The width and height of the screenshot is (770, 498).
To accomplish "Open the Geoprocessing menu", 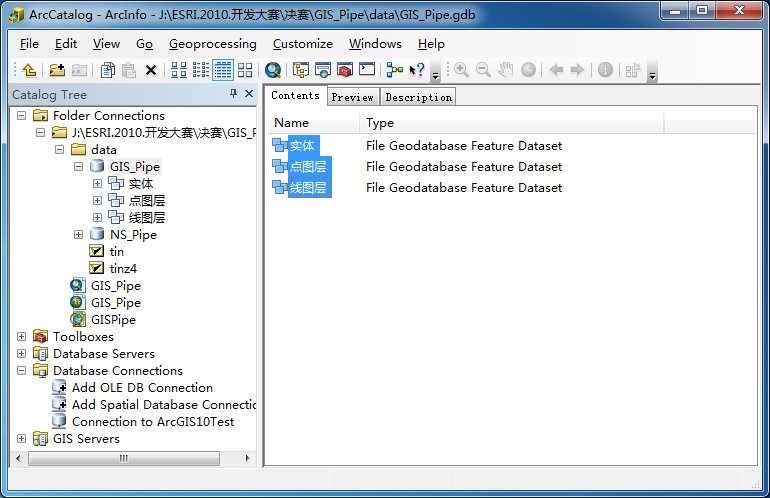I will click(x=213, y=44).
